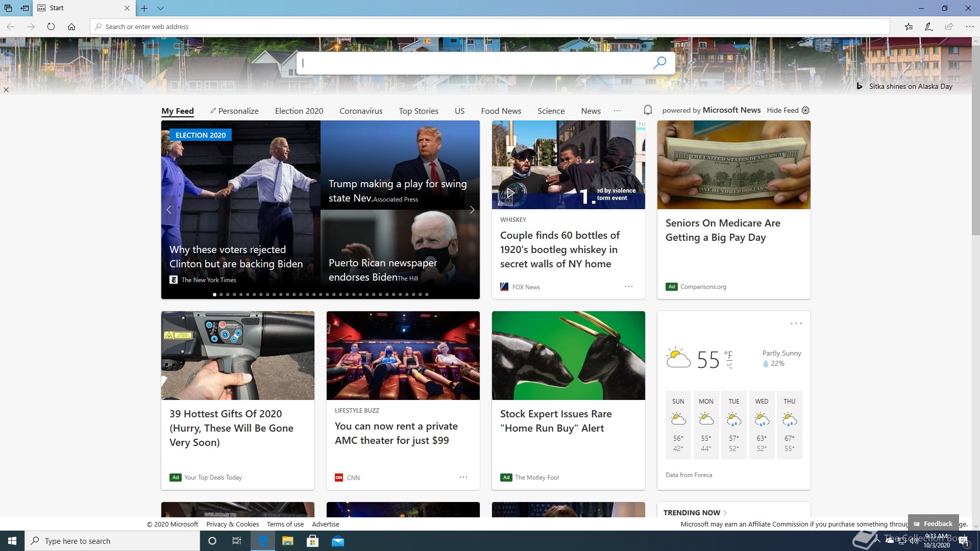Open Cortana circle icon
This screenshot has height=551, width=980.
coord(212,541)
